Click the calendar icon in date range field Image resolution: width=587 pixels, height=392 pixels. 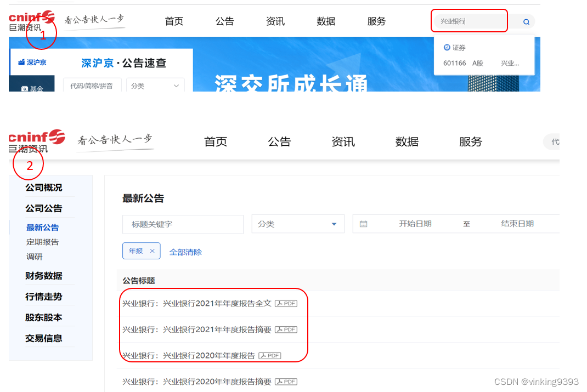pyautogui.click(x=363, y=224)
